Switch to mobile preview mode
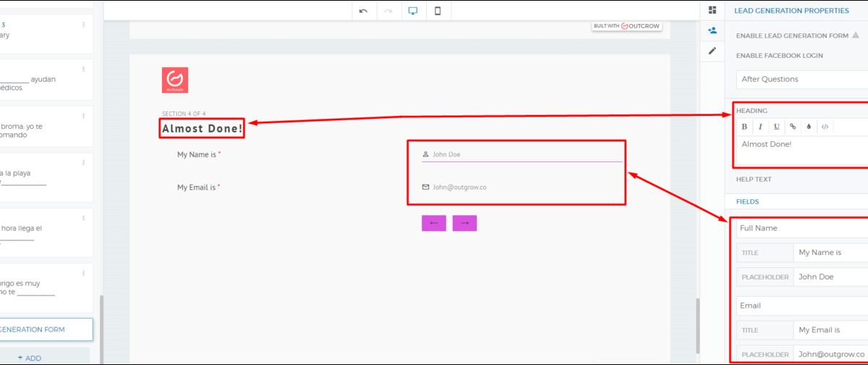868x365 pixels. (438, 11)
